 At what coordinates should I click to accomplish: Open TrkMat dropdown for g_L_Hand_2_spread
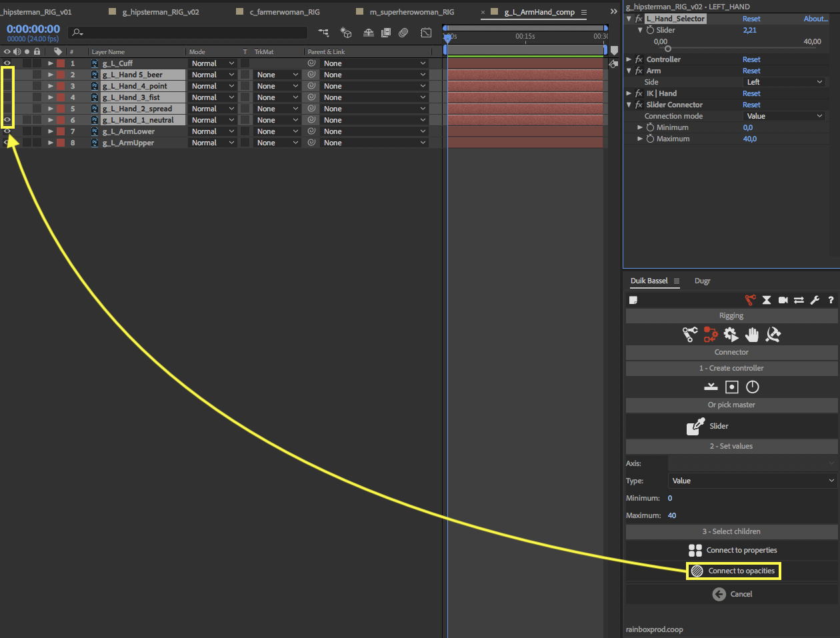pos(277,109)
